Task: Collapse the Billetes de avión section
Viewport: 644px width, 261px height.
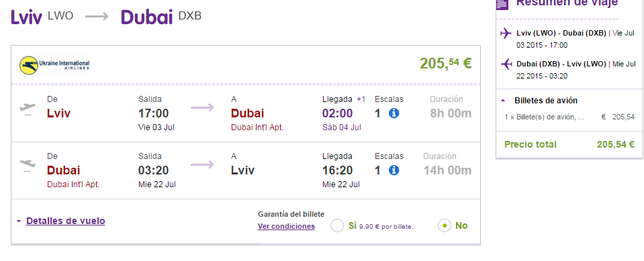Action: (x=503, y=101)
